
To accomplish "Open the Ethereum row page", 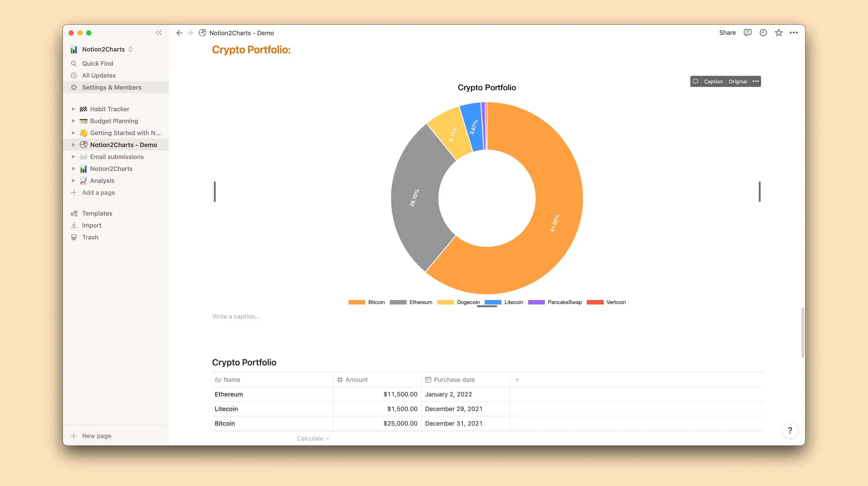I will click(x=229, y=394).
